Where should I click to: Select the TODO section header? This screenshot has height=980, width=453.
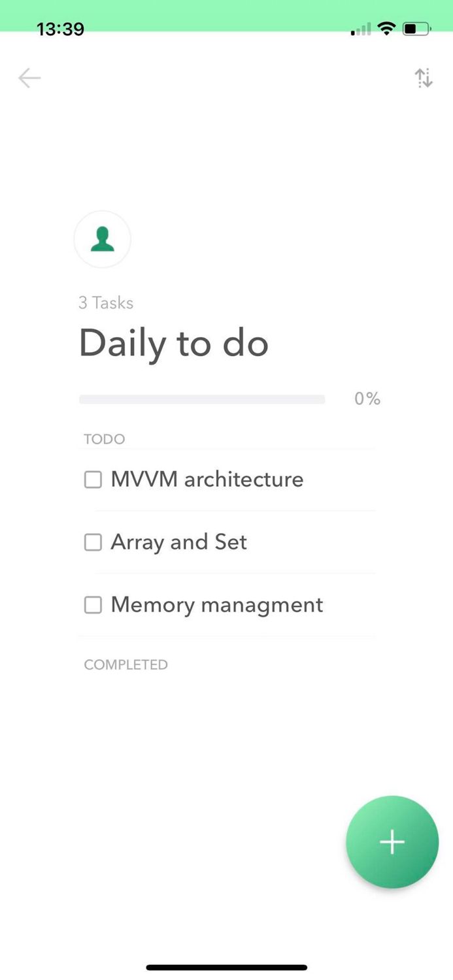104,438
